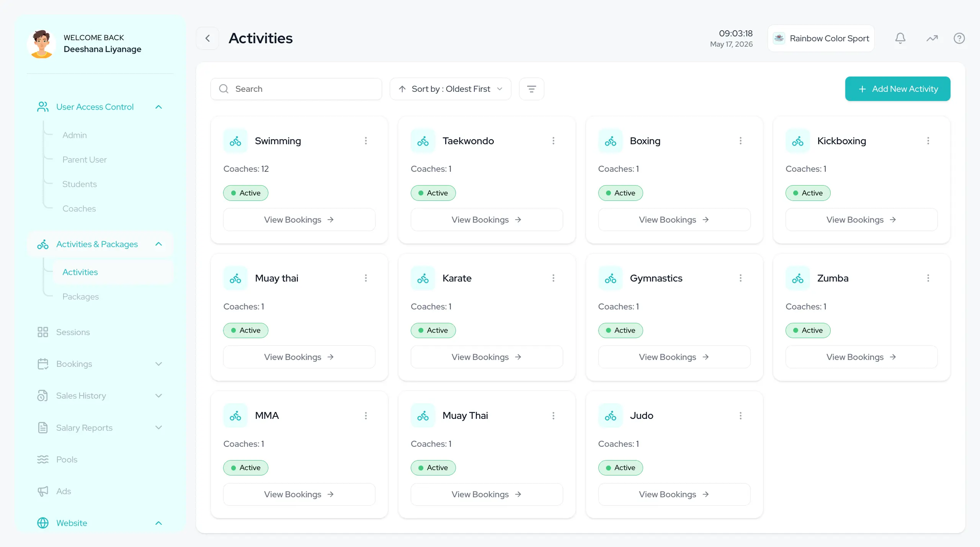Screen dimensions: 980x547
Task: Collapse the Website section chevron
Action: click(x=158, y=523)
